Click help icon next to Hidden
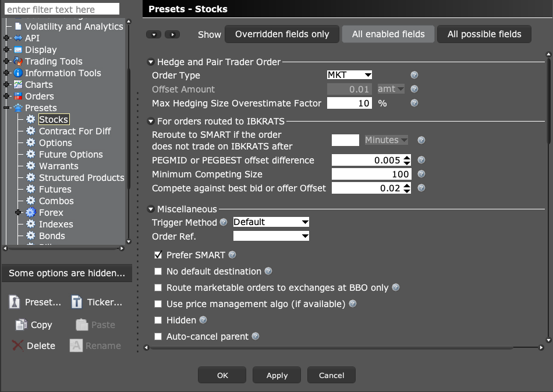 tap(203, 320)
